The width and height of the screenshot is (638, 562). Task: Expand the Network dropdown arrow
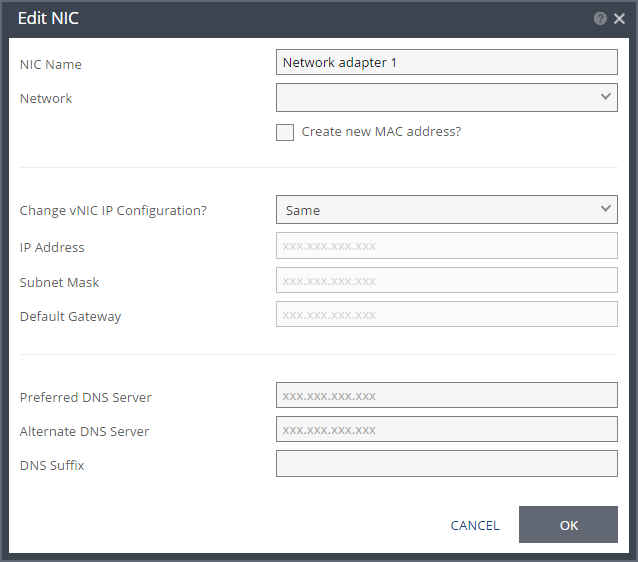606,97
